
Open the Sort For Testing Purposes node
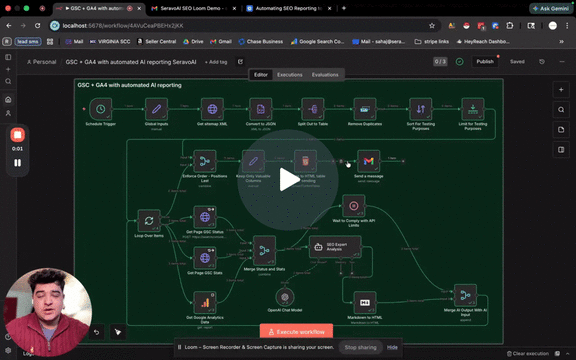pyautogui.click(x=421, y=109)
